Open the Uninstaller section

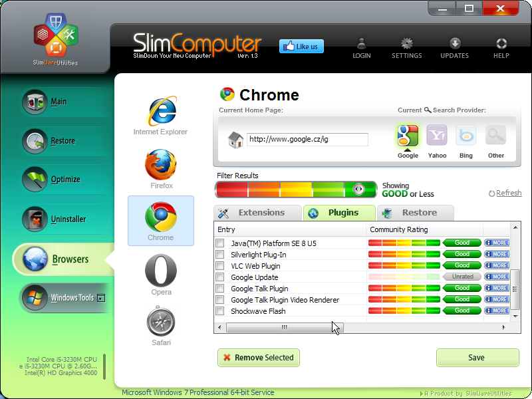click(x=63, y=219)
